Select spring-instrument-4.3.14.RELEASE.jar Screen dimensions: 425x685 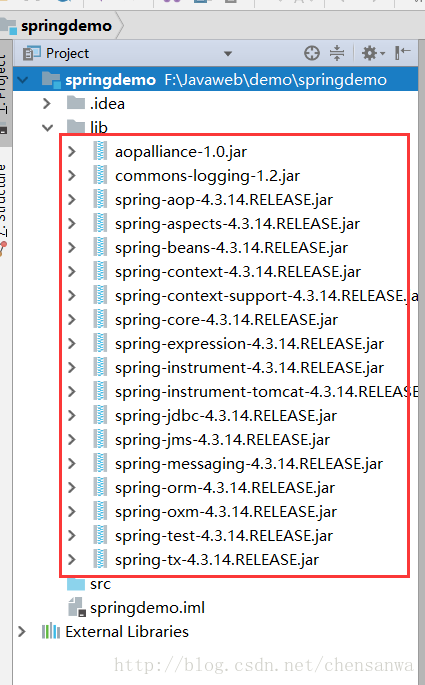[249, 368]
